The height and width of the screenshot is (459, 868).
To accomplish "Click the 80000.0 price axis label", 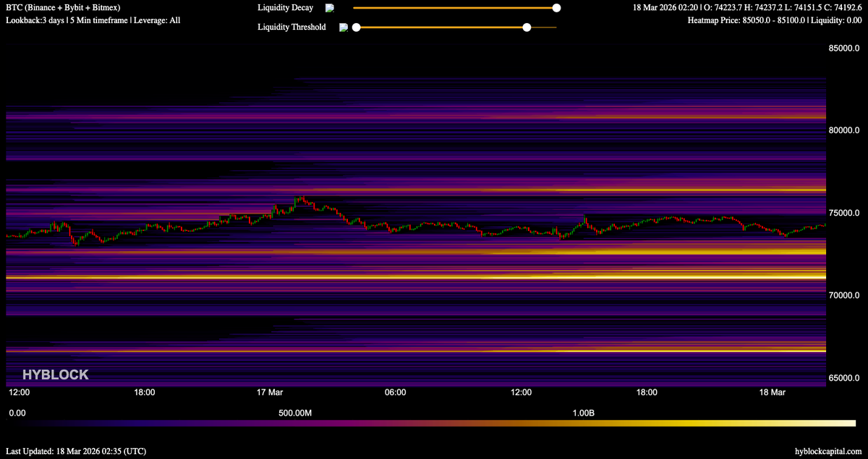I will [844, 130].
